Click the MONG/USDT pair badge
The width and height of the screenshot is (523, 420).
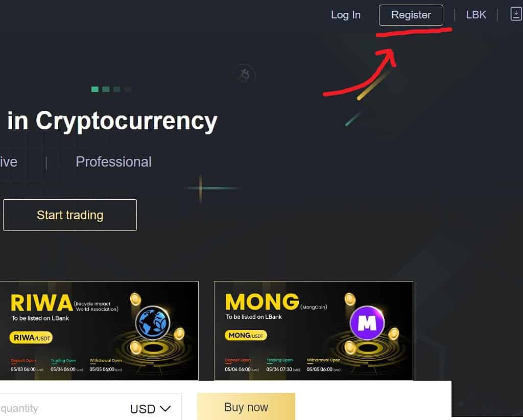pos(246,335)
